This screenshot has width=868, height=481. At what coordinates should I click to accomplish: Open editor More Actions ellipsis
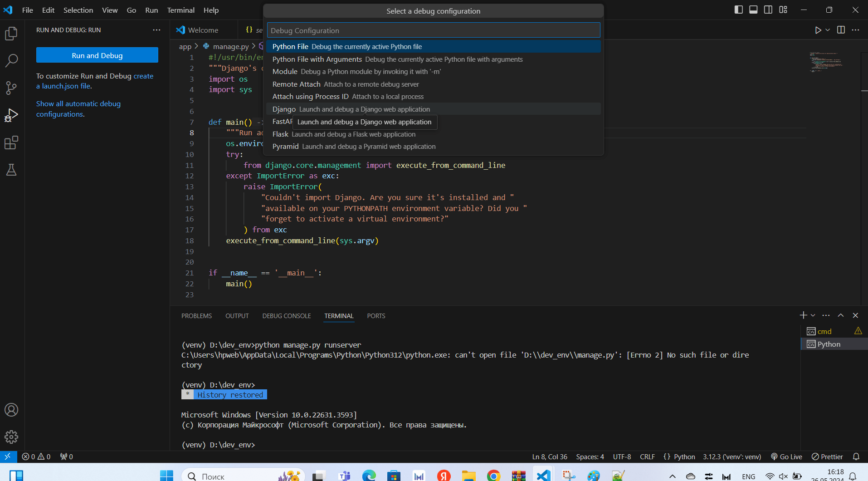pos(855,30)
